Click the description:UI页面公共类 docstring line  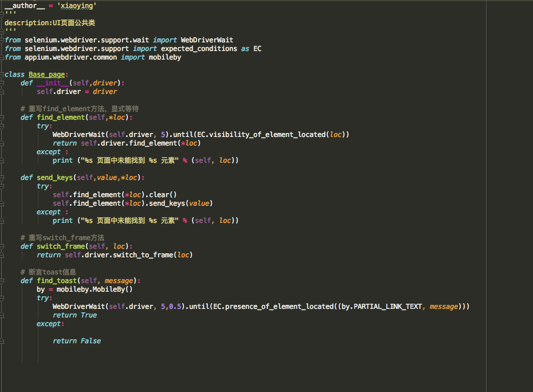[x=50, y=23]
